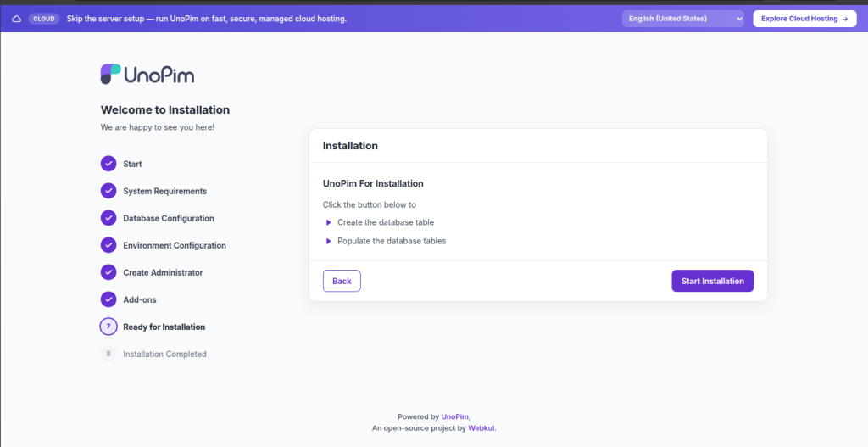Click the Environment Configuration checkmark icon
Viewport: 868px width, 447px height.
[x=108, y=245]
